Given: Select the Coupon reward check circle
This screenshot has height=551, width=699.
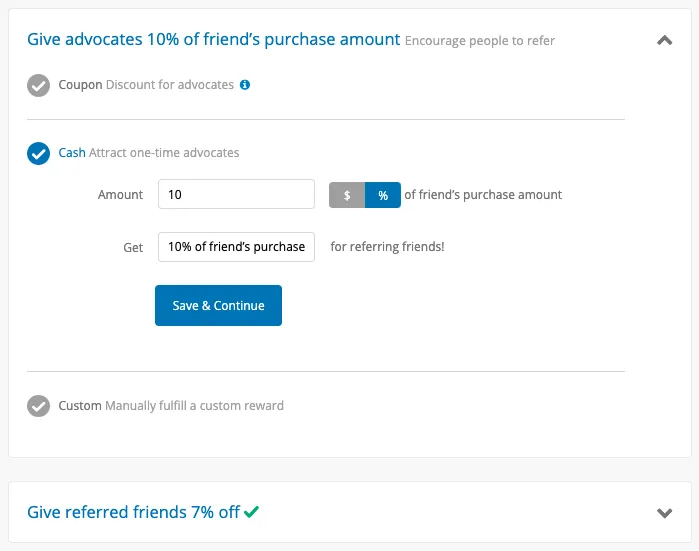Looking at the screenshot, I should click(x=38, y=85).
